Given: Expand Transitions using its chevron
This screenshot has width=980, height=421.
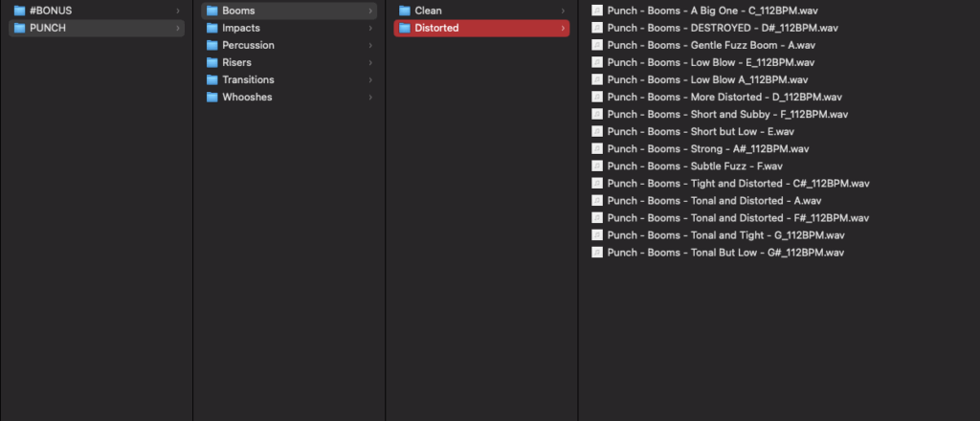Looking at the screenshot, I should (x=370, y=80).
